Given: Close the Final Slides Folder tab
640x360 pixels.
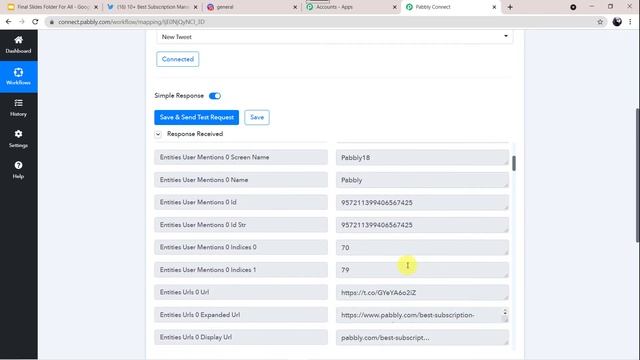Looking at the screenshot, I should coord(96,7).
